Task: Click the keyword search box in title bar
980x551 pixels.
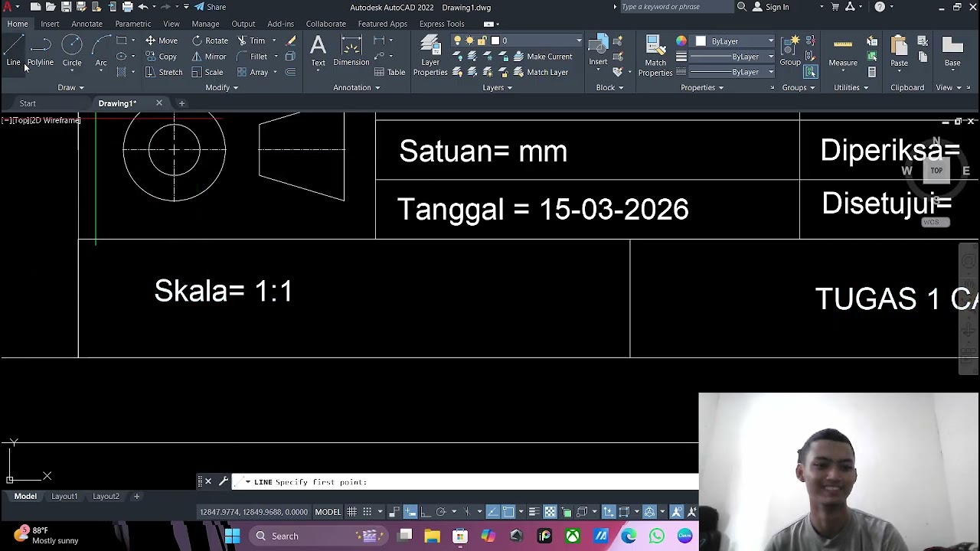Action: point(675,7)
